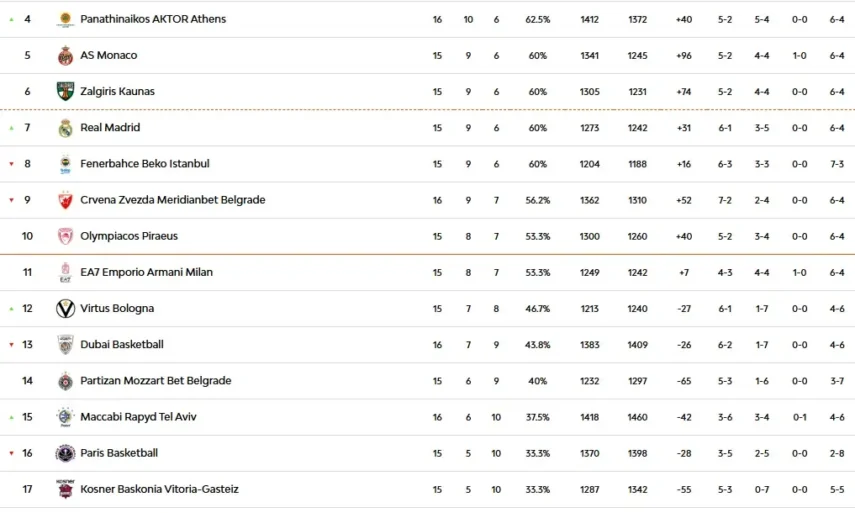
Task: Click the 62.5% win percentage for Panathinaikos
Action: click(538, 19)
